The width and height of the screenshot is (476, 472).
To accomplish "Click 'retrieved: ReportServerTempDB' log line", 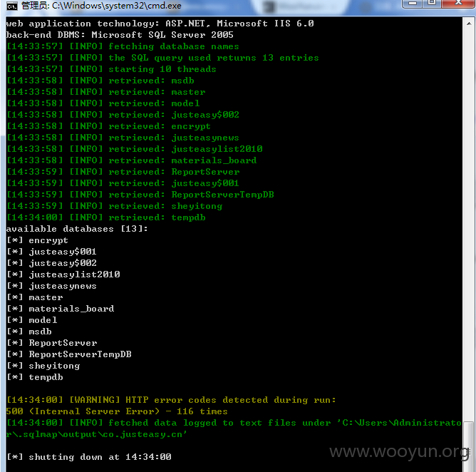I will 140,195.
